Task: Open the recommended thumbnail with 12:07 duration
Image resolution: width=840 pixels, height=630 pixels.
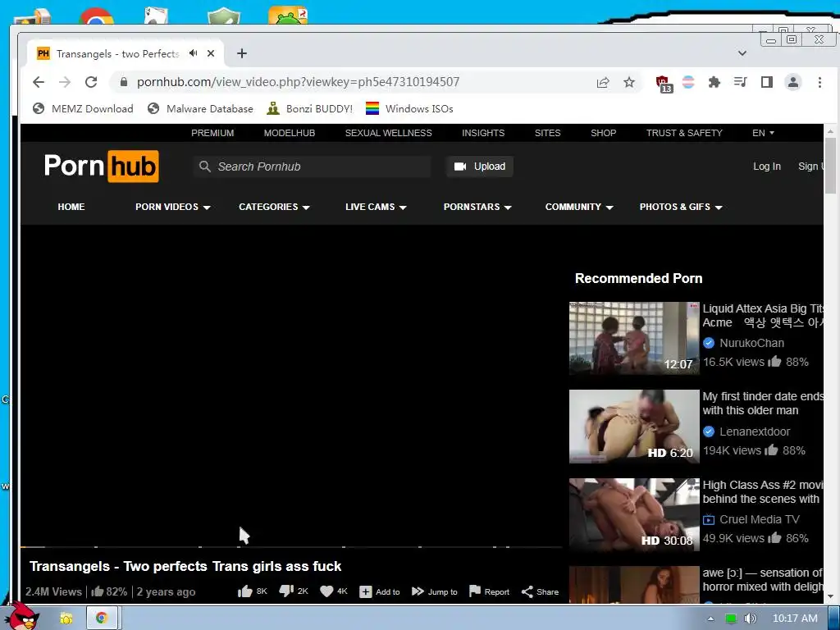Action: [634, 338]
